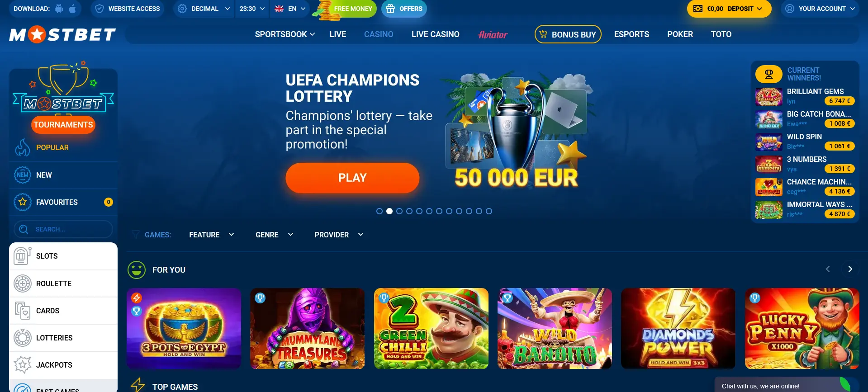Click the orange Play button

(x=352, y=178)
